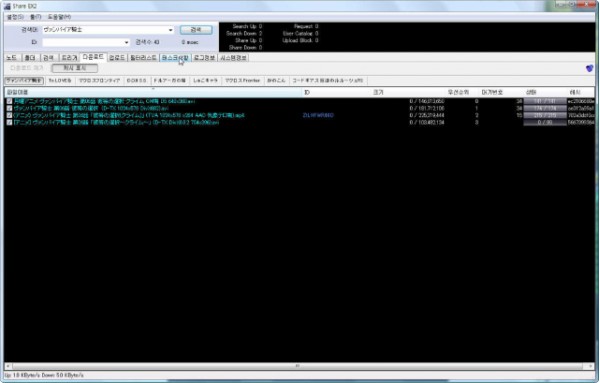Image resolution: width=600 pixels, height=383 pixels.
Task: Select the ヴァンパイア騎士 keyword filter button
Action: [24, 81]
